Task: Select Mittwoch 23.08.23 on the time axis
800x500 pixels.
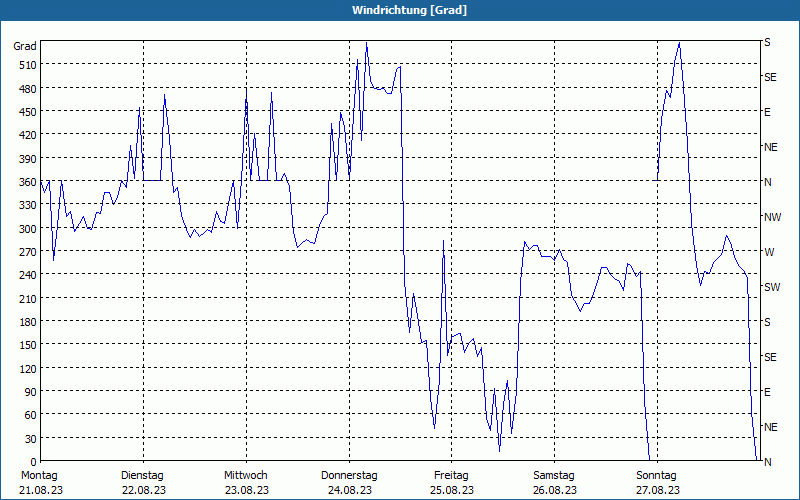Action: [x=246, y=482]
